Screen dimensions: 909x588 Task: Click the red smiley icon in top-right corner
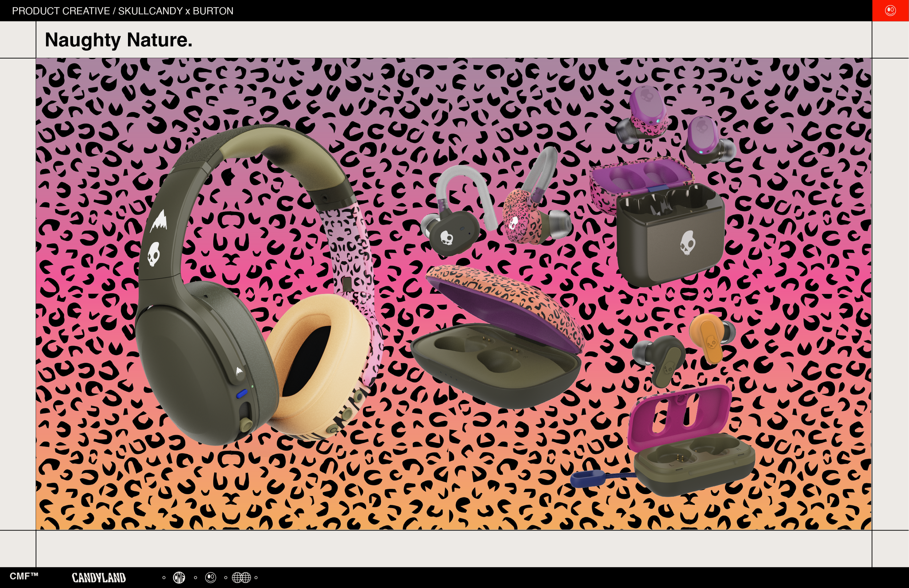[x=890, y=10]
